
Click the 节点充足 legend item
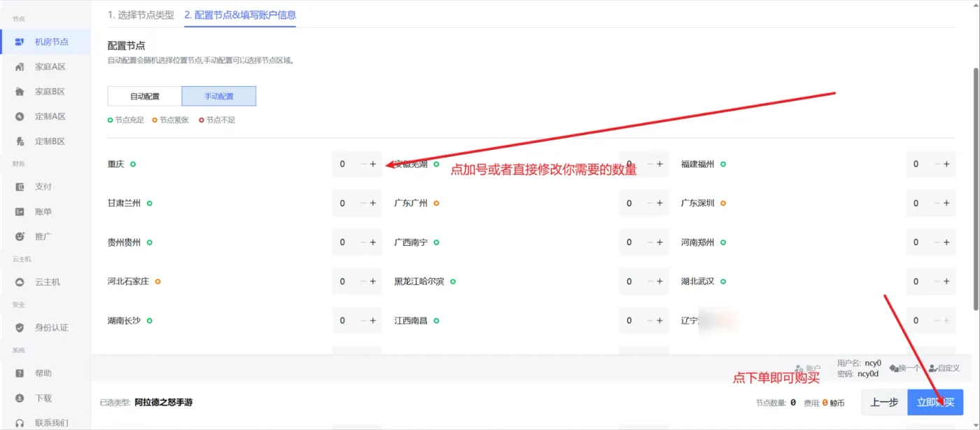(126, 120)
